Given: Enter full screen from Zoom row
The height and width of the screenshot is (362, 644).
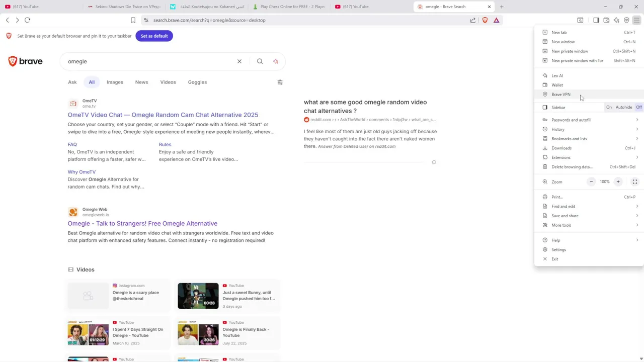Looking at the screenshot, I should point(635,182).
